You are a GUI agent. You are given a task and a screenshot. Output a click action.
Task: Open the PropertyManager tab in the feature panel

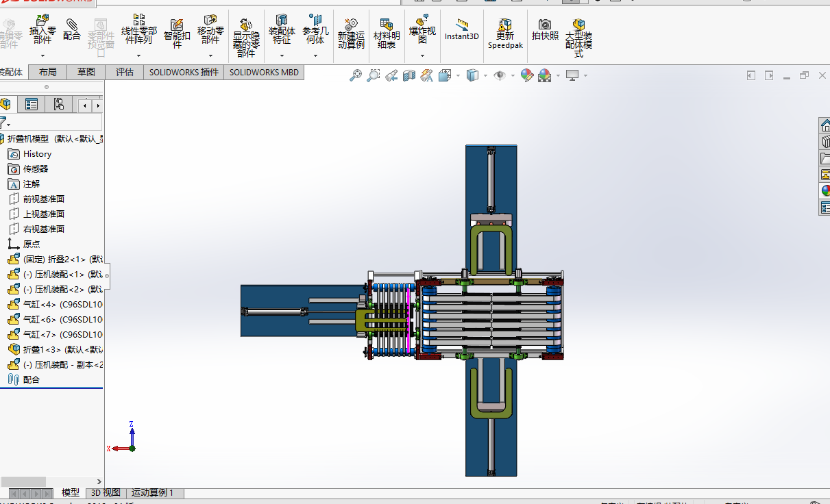[32, 104]
